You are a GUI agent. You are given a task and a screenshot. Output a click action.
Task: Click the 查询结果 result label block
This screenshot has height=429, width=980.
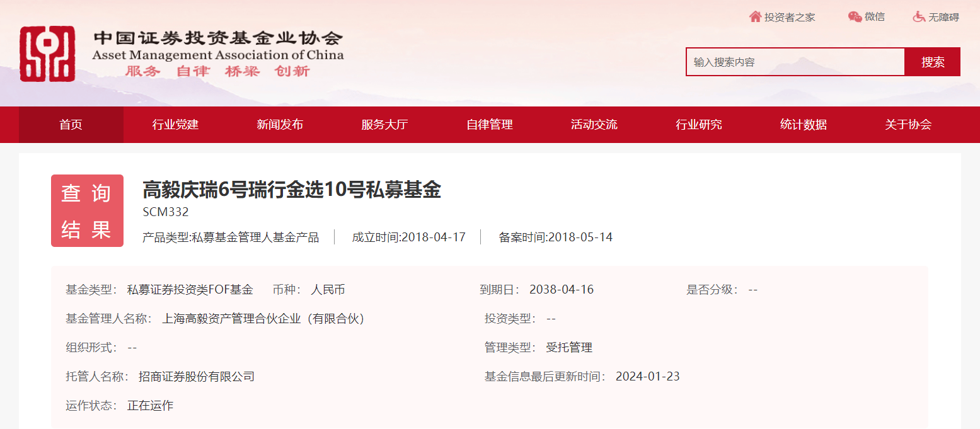87,210
